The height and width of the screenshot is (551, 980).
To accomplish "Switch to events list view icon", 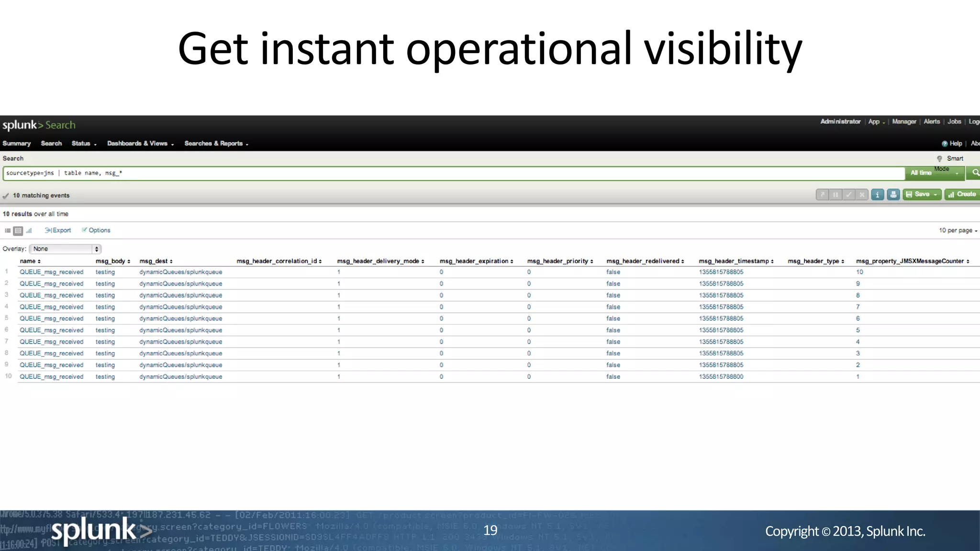I will 8,231.
